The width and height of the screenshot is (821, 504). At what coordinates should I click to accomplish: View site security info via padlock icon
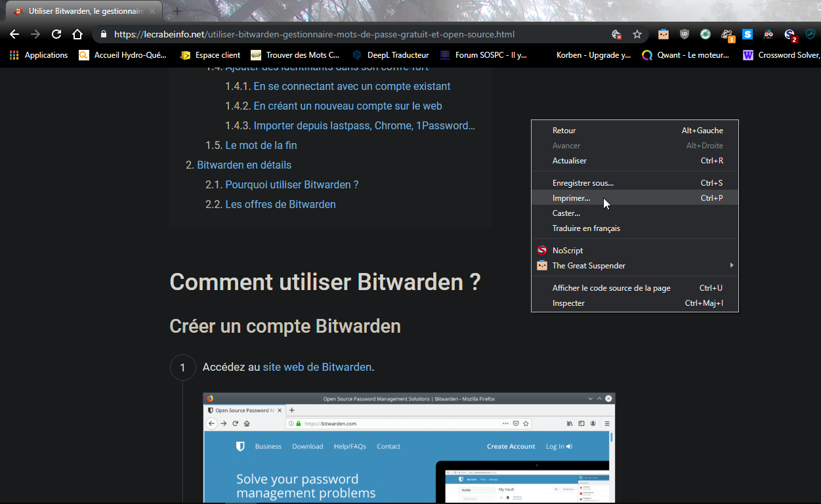pyautogui.click(x=104, y=34)
